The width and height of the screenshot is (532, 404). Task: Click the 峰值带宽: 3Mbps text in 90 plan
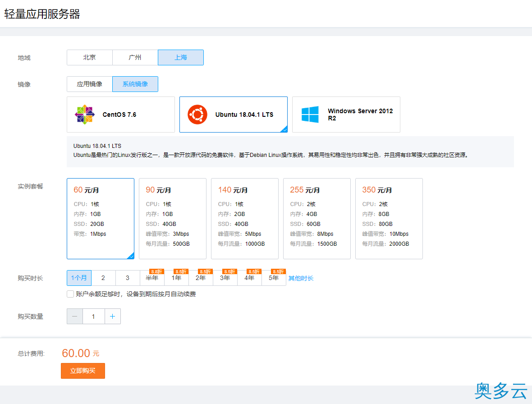click(x=167, y=234)
